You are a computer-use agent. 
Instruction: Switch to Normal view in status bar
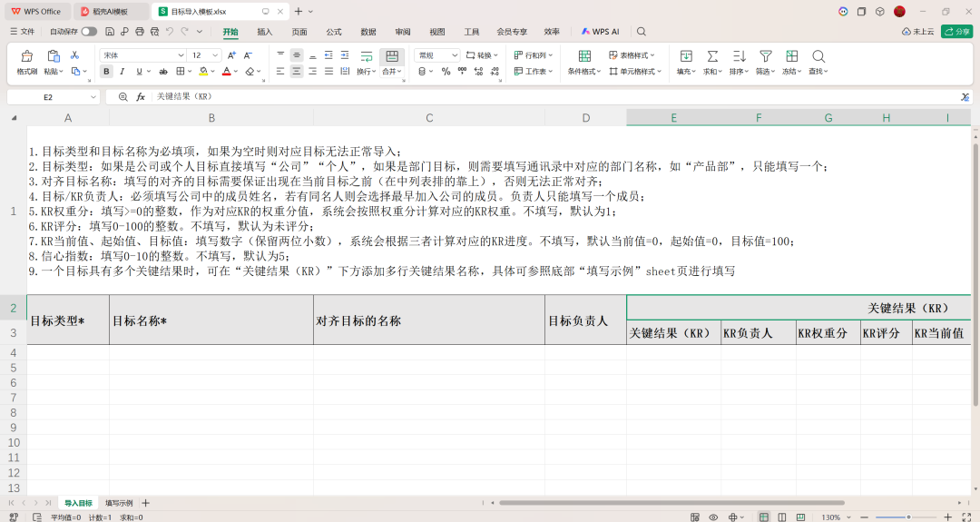point(764,517)
